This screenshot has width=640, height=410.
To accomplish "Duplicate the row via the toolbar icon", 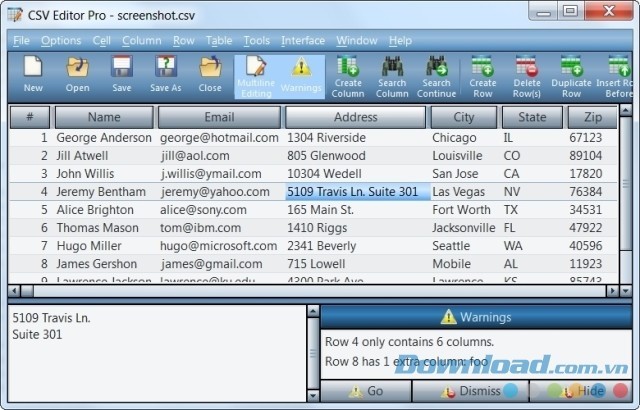I will pyautogui.click(x=571, y=76).
